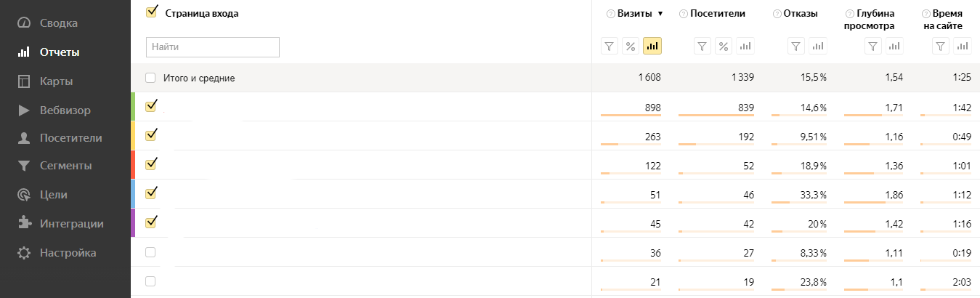
Task: Click the Найти search field
Action: [x=213, y=47]
